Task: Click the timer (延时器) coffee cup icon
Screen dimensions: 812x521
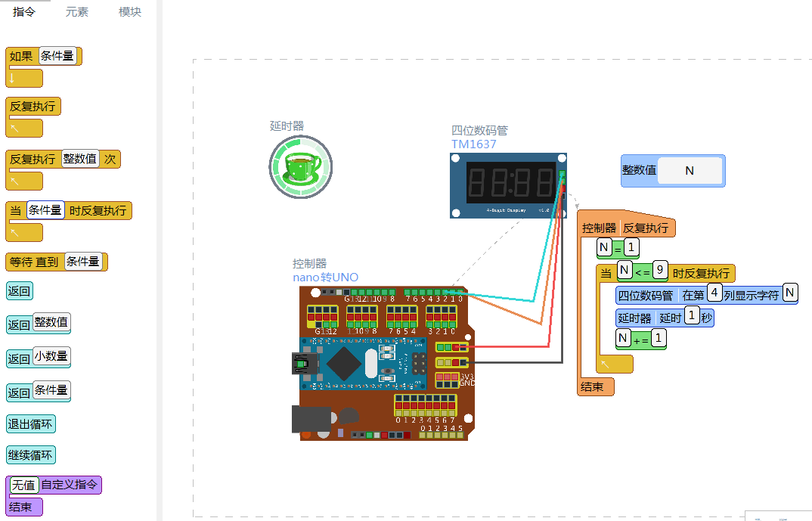Action: pyautogui.click(x=300, y=166)
